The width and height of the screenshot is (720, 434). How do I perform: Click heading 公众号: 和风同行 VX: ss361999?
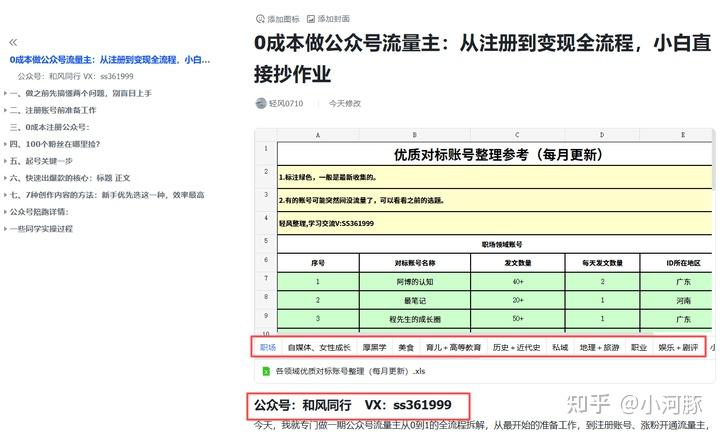tap(353, 405)
